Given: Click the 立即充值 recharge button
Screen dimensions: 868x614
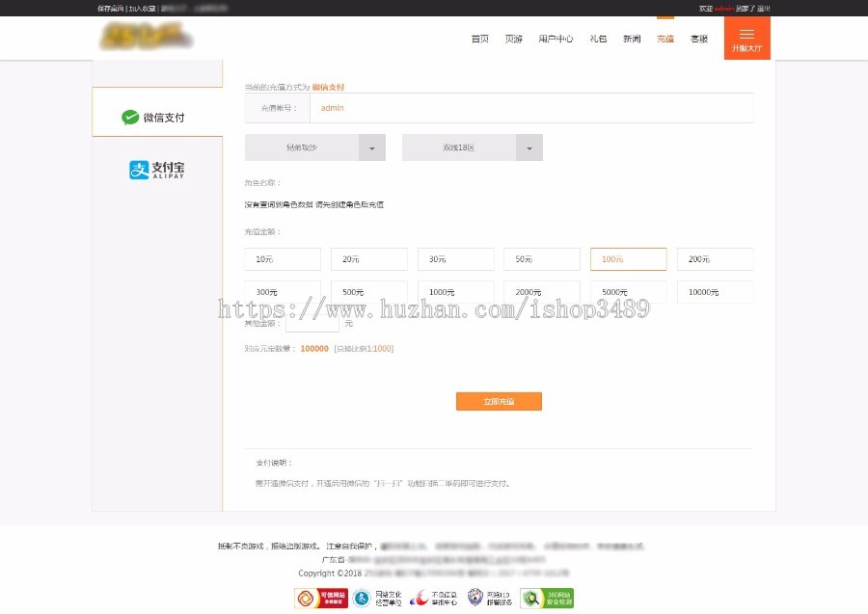Looking at the screenshot, I should pos(500,401).
